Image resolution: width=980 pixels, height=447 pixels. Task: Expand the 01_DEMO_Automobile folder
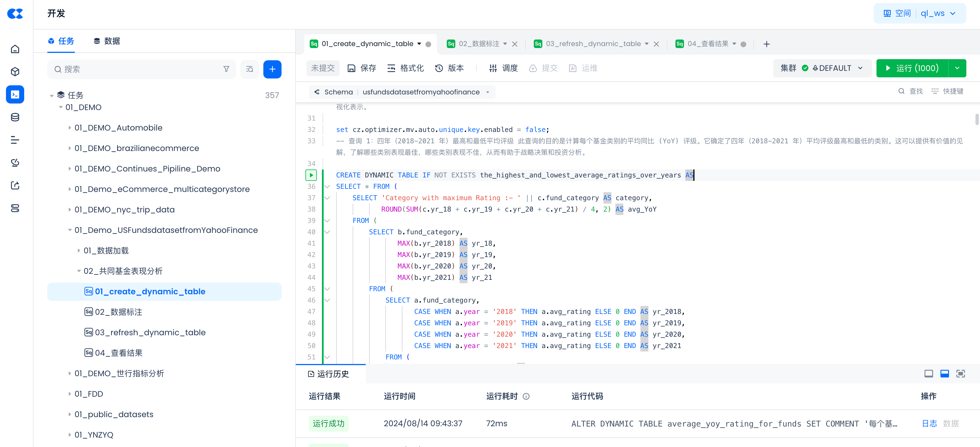point(70,128)
